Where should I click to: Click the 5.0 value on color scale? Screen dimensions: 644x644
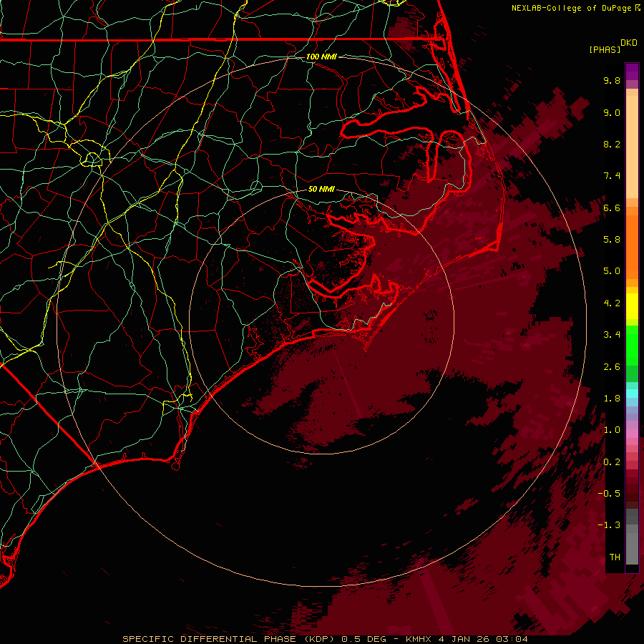click(x=612, y=271)
